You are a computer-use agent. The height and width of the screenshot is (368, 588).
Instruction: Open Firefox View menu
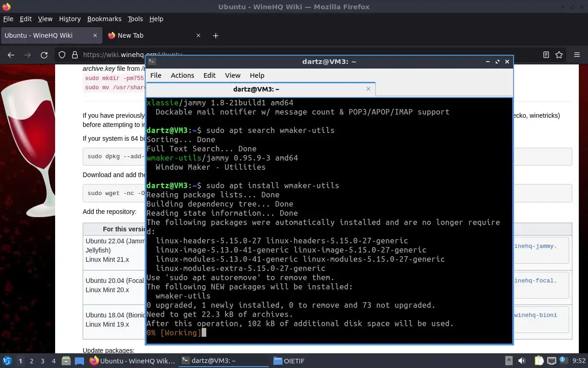[x=45, y=19]
